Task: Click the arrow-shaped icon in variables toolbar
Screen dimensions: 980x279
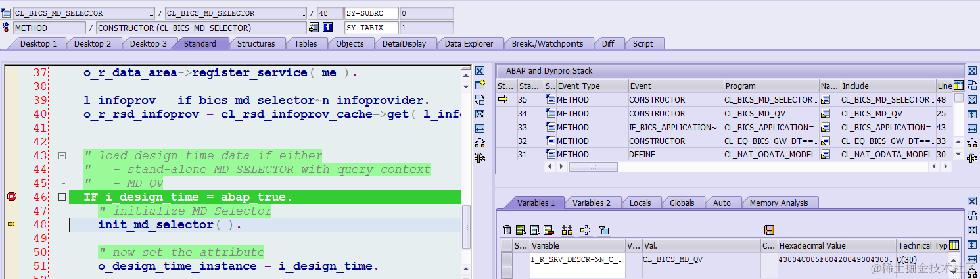Action: (586, 230)
